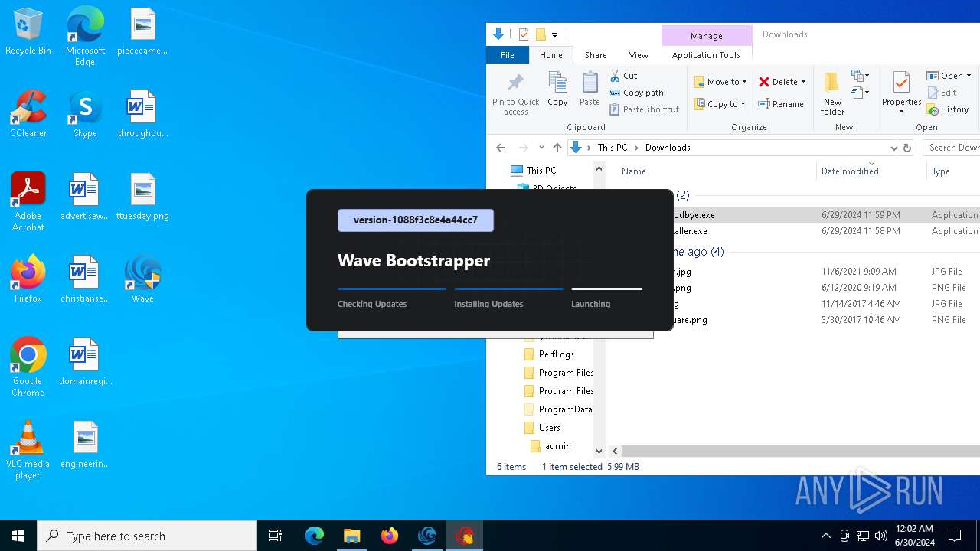Click Rename in the Organize group

[x=781, y=104]
